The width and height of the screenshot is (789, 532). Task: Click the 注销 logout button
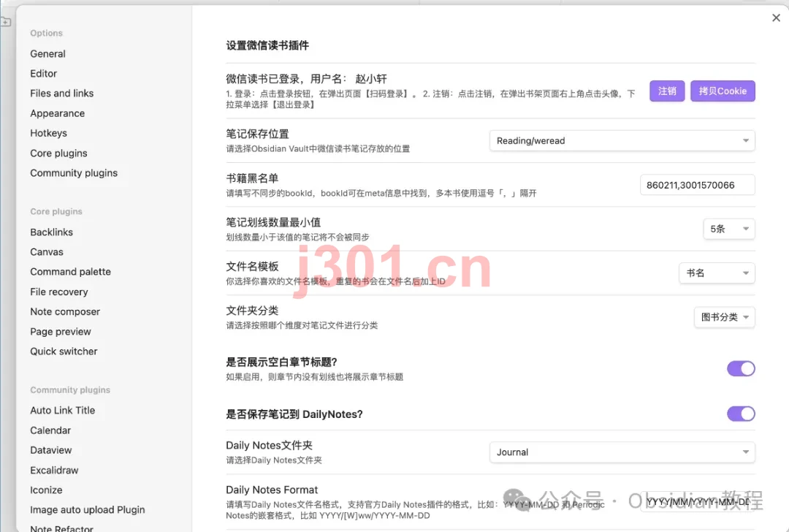click(667, 91)
